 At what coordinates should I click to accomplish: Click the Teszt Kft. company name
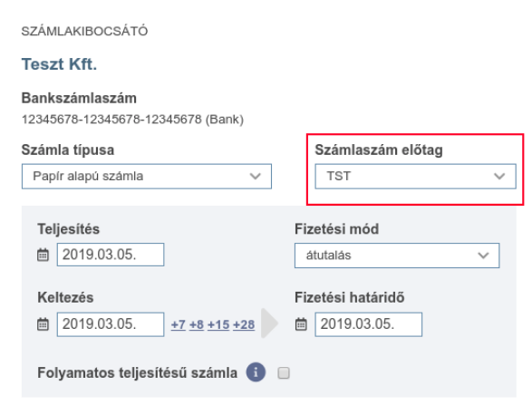(60, 64)
